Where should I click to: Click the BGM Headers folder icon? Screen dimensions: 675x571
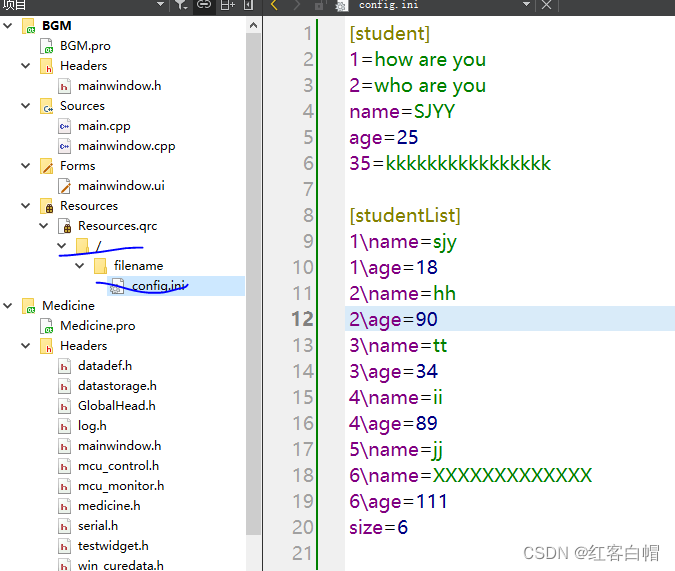tap(47, 66)
